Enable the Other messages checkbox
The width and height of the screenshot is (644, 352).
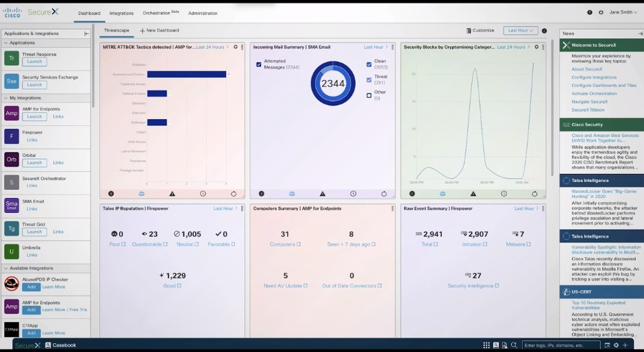point(369,95)
